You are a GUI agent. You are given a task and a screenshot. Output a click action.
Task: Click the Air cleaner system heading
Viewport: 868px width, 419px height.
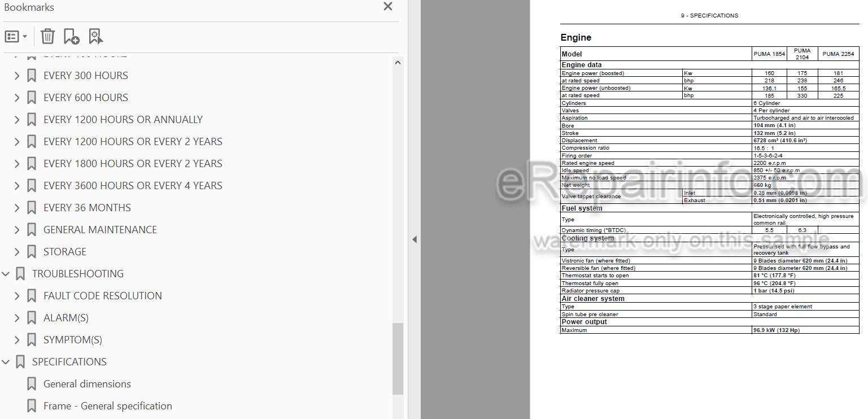[593, 299]
